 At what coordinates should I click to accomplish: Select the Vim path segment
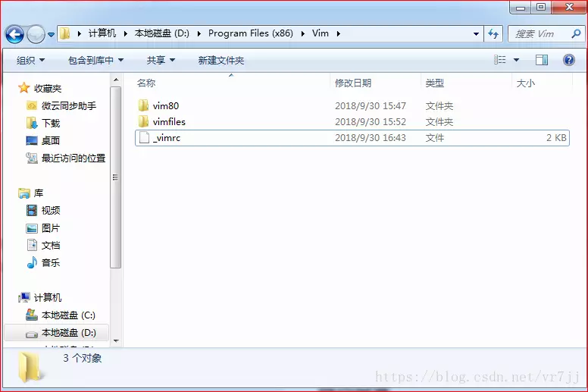(x=321, y=33)
